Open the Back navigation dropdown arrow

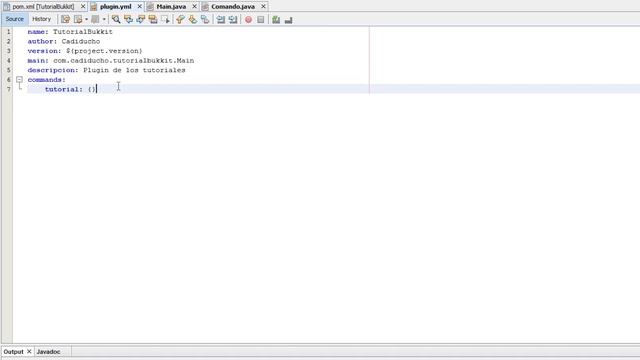pyautogui.click(x=87, y=19)
